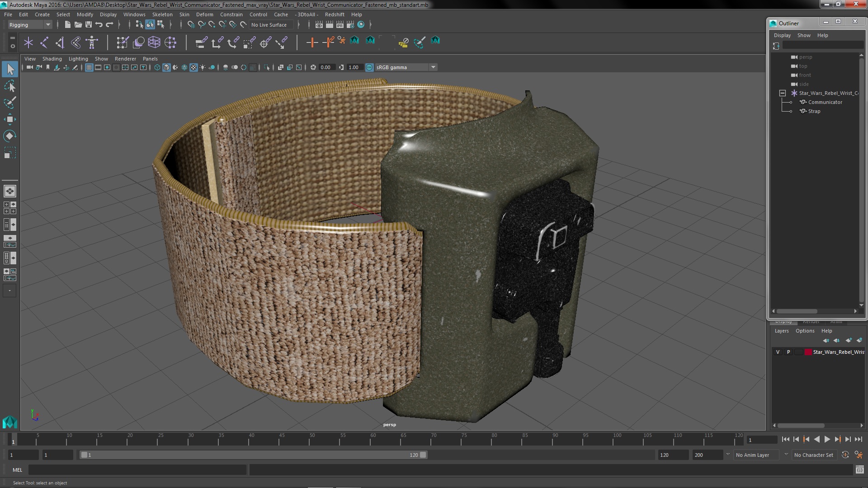
Task: Open the Redshift menu
Action: click(335, 14)
